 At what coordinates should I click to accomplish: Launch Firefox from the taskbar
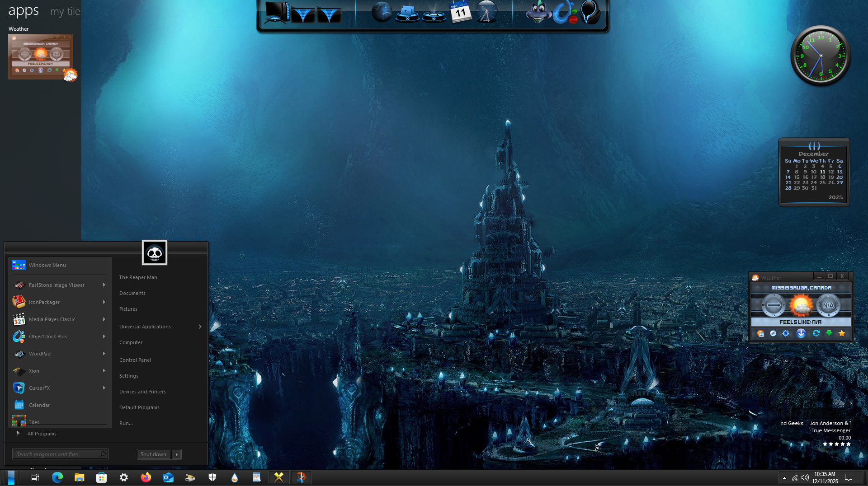(146, 477)
